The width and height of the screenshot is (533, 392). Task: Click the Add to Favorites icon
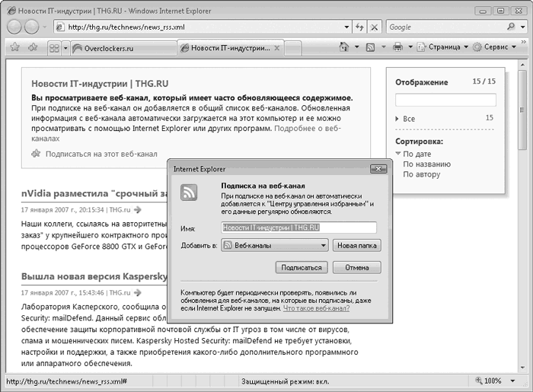coord(33,48)
